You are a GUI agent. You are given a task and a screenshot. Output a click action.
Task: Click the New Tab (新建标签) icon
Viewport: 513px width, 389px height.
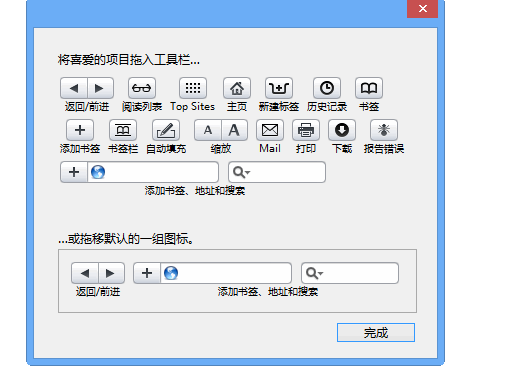click(x=279, y=88)
